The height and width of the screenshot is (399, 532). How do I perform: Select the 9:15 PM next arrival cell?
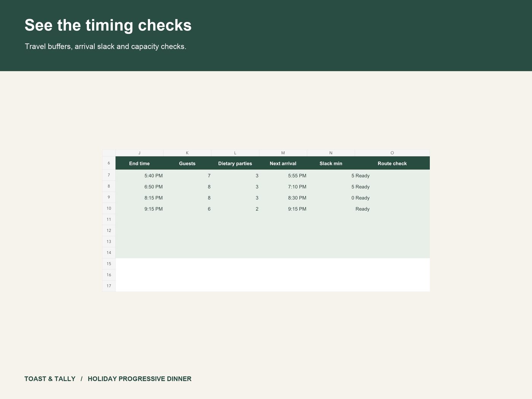[283, 209]
